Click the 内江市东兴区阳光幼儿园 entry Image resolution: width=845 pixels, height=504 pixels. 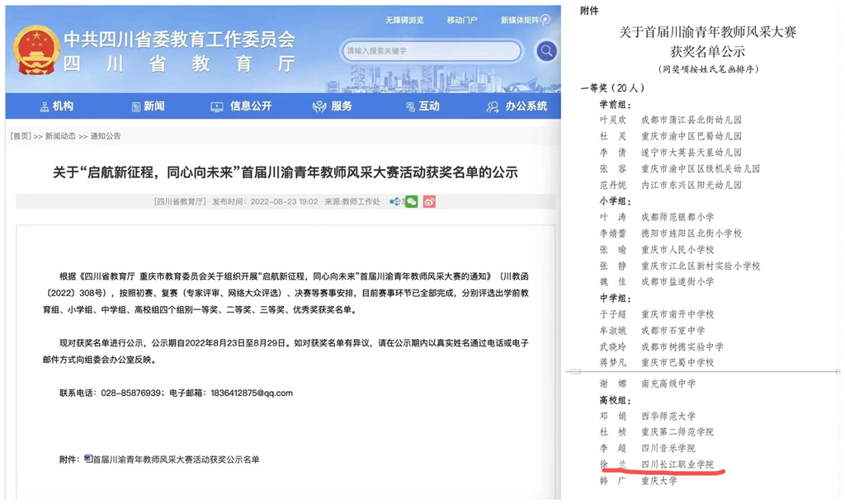pyautogui.click(x=692, y=185)
